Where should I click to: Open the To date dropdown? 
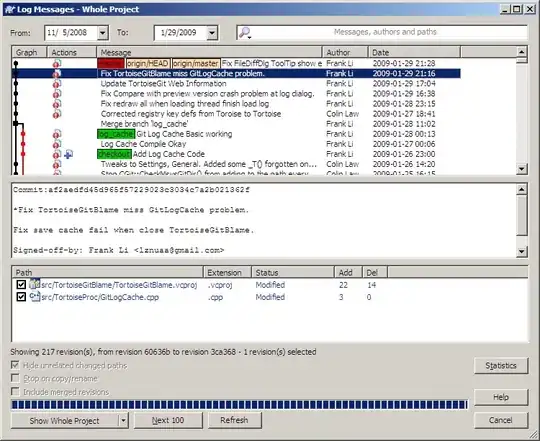(212, 33)
